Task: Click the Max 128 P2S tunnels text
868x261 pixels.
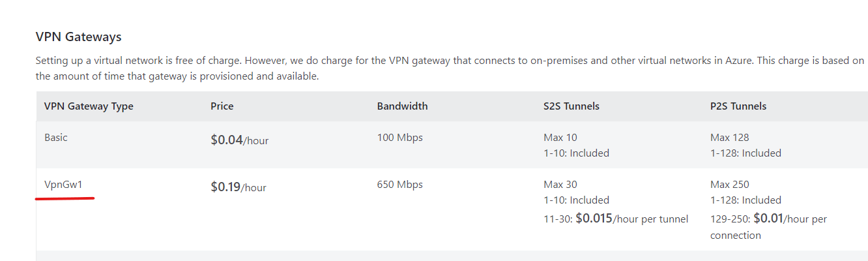Action: [730, 138]
